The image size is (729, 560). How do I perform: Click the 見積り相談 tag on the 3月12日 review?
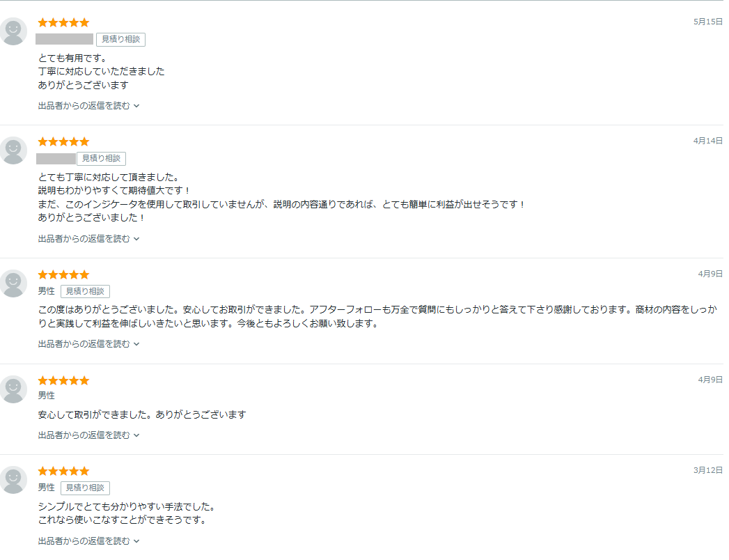point(85,488)
